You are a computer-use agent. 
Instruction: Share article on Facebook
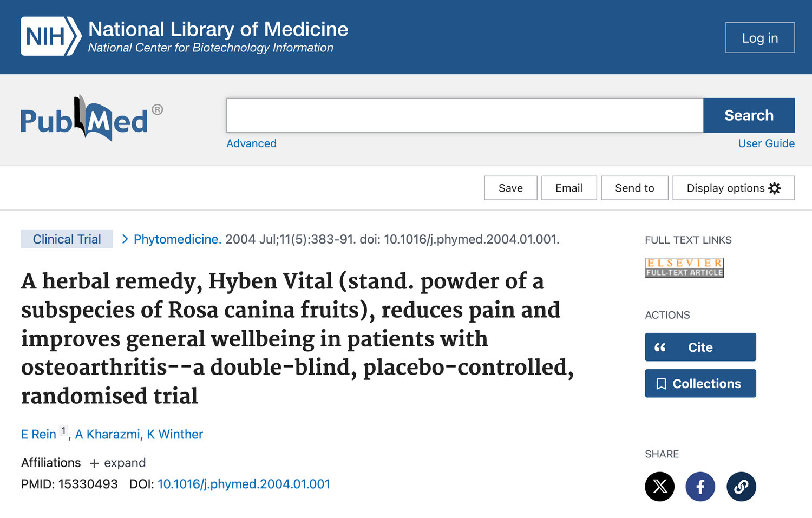click(x=700, y=487)
